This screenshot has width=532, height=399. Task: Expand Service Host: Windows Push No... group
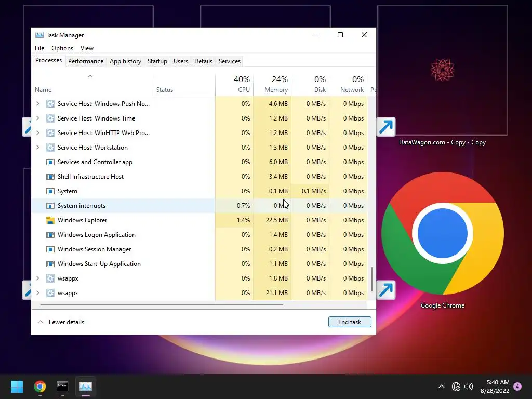tap(37, 104)
